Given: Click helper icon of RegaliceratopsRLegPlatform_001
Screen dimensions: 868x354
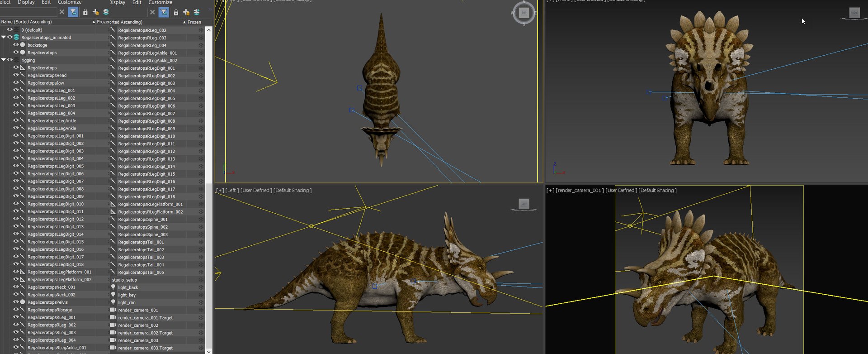Looking at the screenshot, I should pyautogui.click(x=113, y=204).
